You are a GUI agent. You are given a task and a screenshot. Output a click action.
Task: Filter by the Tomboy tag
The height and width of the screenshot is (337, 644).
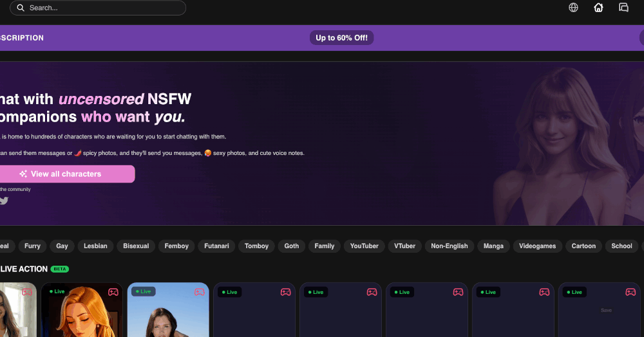256,246
